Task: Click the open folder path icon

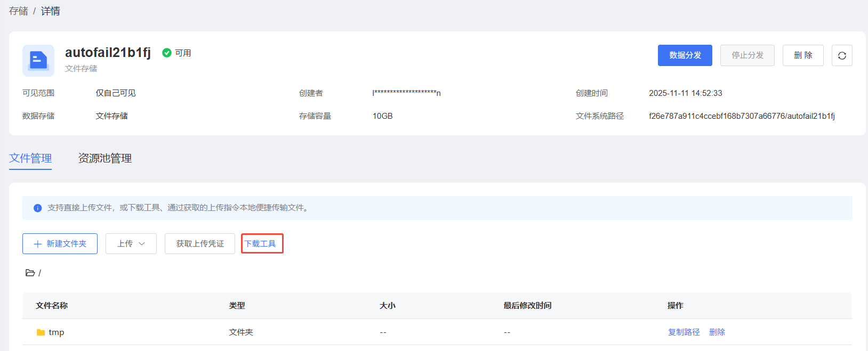Action: (30, 273)
